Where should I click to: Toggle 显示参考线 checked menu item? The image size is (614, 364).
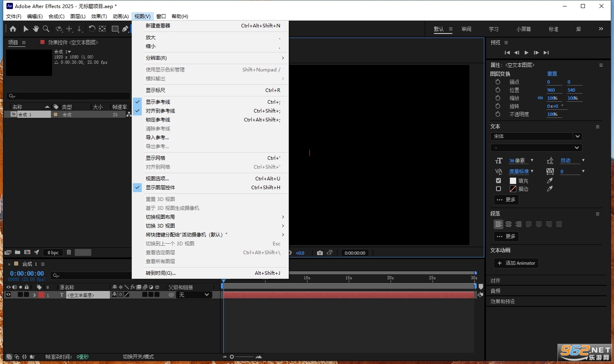tap(210, 102)
